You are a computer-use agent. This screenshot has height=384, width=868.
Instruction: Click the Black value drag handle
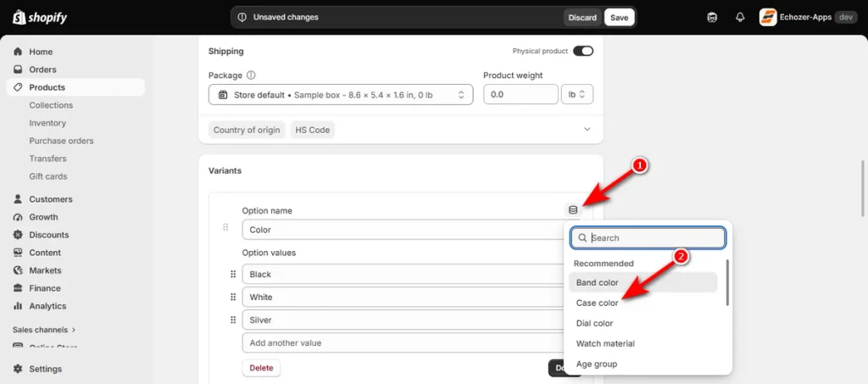(x=233, y=275)
